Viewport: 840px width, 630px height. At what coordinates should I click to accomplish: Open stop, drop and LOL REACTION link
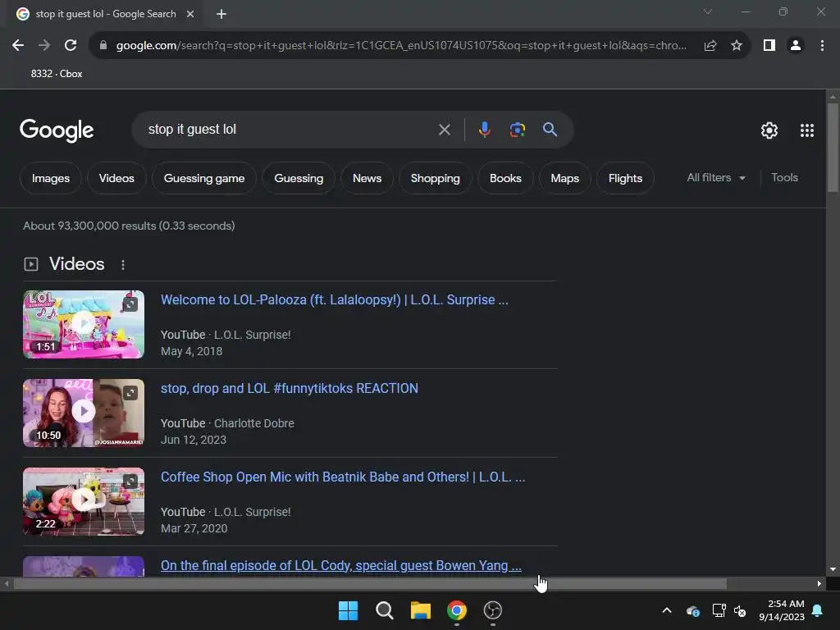click(x=290, y=388)
